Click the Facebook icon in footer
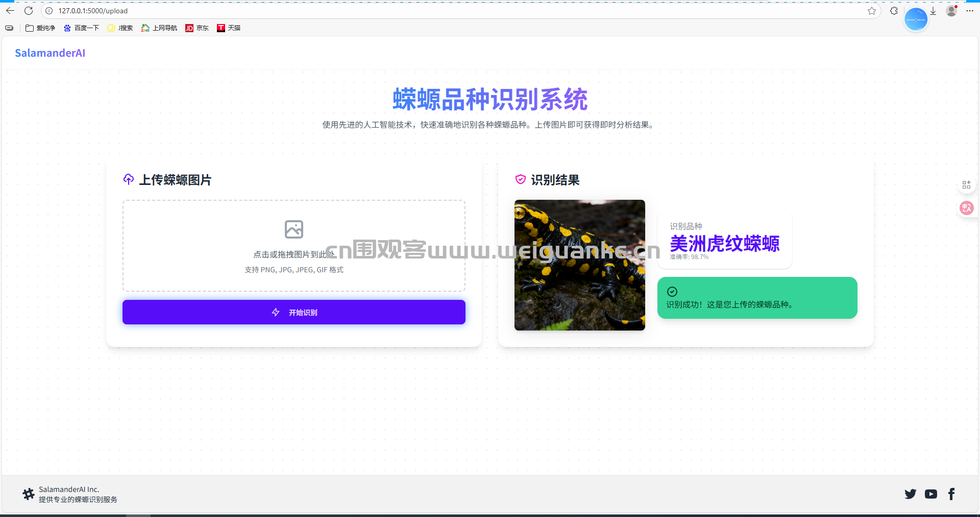 tap(951, 494)
